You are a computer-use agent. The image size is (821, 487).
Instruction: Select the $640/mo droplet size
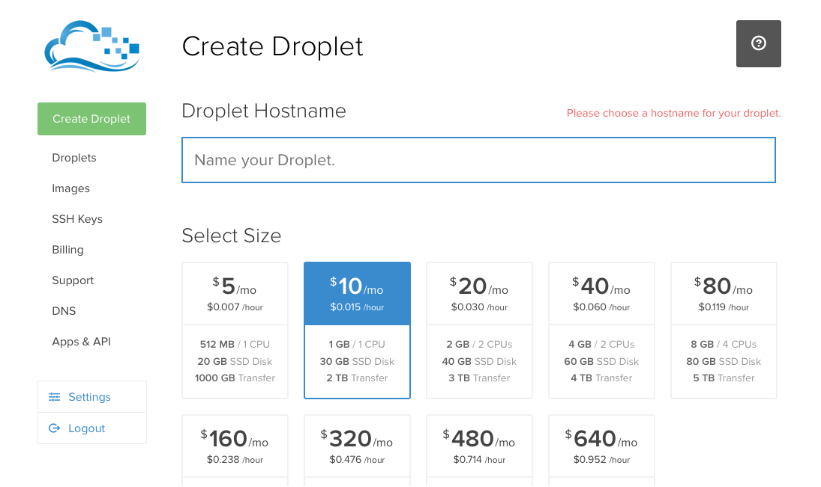click(x=602, y=450)
